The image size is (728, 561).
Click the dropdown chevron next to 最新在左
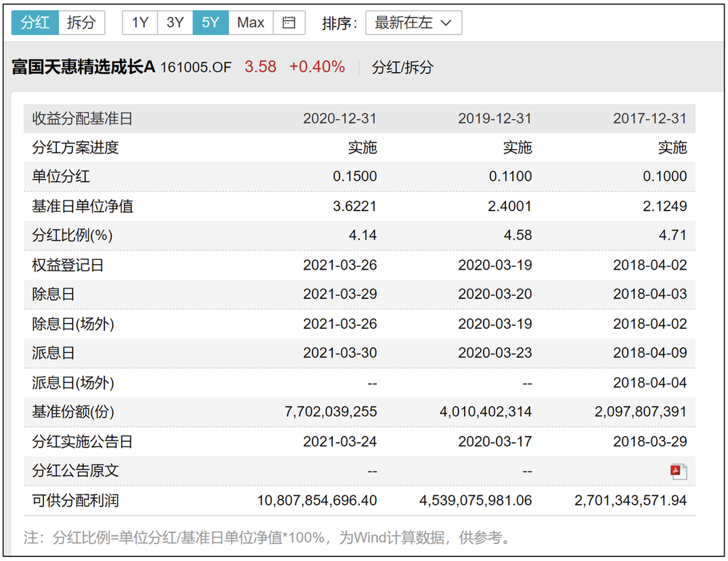pos(446,23)
